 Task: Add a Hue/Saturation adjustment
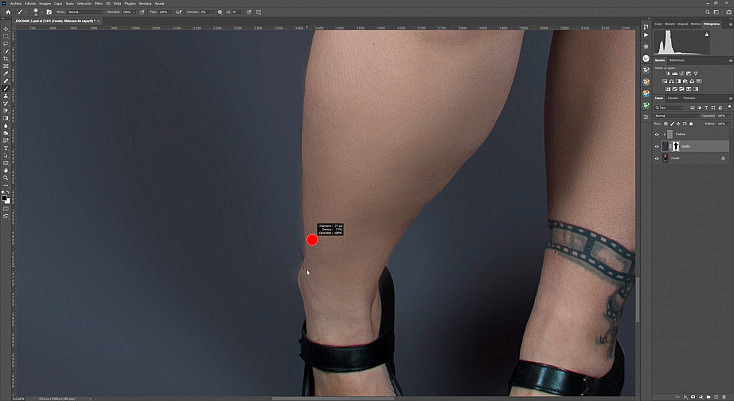point(665,81)
